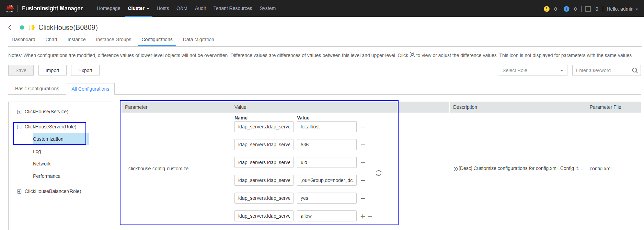Select the Configurations tab
The height and width of the screenshot is (230, 644).
pos(157,39)
